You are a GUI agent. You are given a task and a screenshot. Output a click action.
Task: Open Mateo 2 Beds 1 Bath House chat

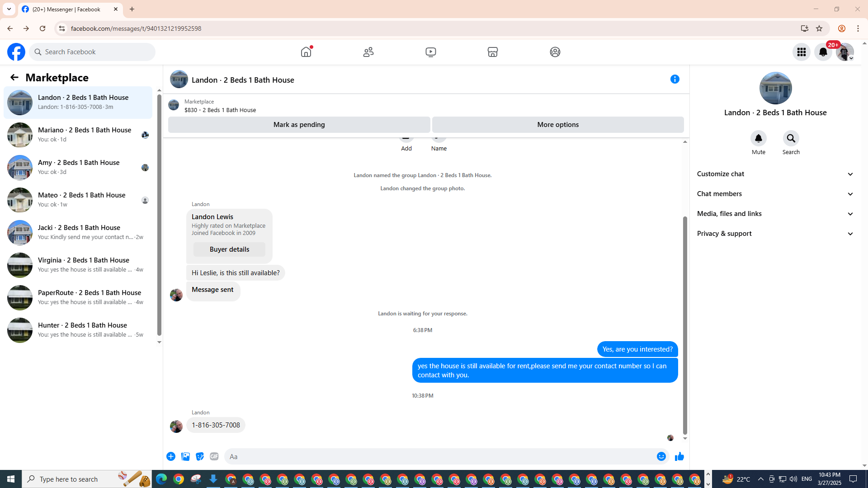pyautogui.click(x=78, y=200)
